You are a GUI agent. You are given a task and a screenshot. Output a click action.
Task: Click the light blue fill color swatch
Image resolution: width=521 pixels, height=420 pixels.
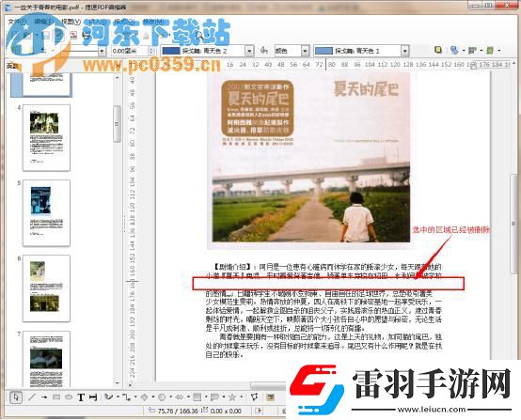pos(324,51)
